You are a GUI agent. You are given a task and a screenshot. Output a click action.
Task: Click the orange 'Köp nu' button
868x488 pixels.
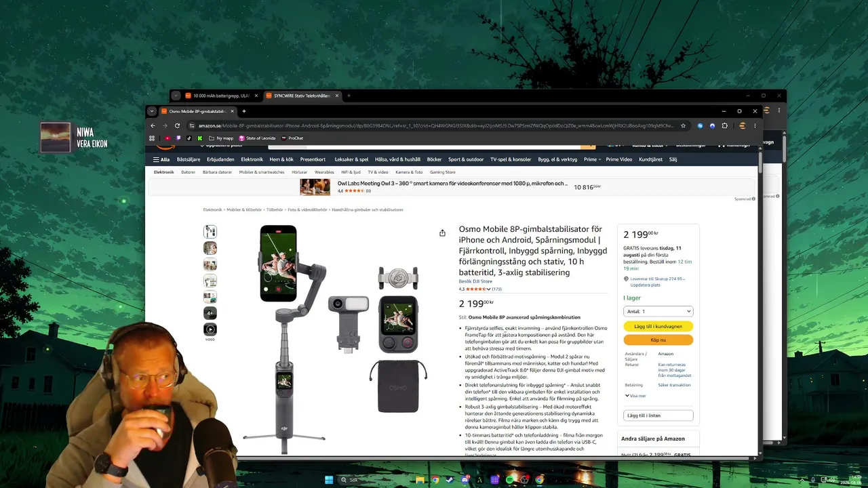pyautogui.click(x=658, y=340)
